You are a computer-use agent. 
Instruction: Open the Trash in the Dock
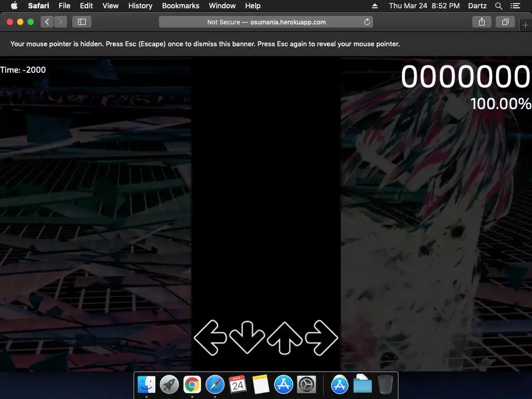point(385,384)
